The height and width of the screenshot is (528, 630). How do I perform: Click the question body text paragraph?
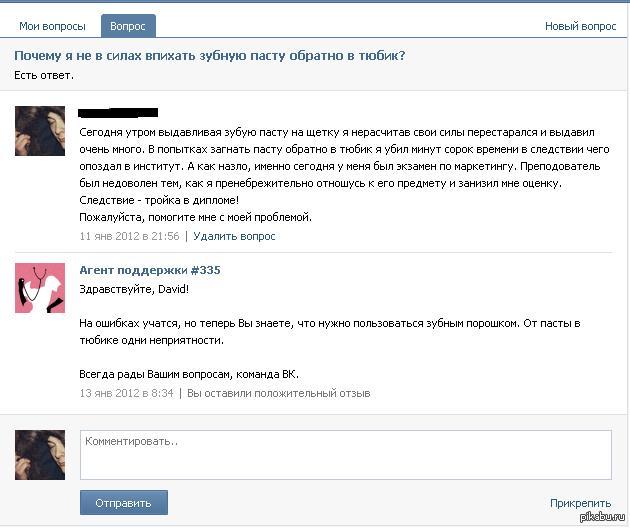tap(344, 175)
